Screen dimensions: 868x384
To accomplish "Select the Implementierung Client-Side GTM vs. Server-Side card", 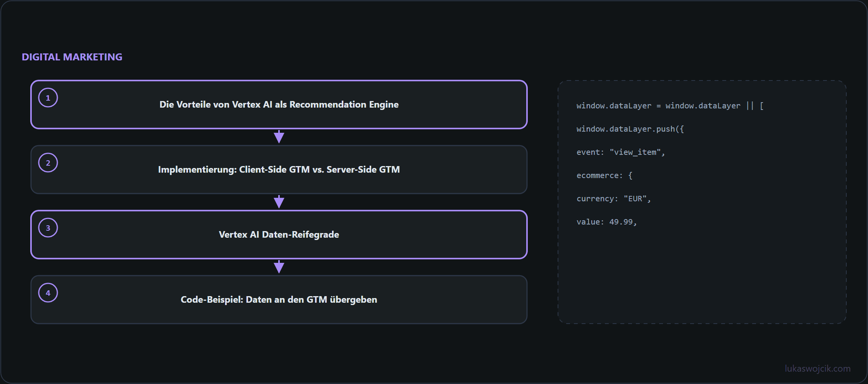I will 279,170.
